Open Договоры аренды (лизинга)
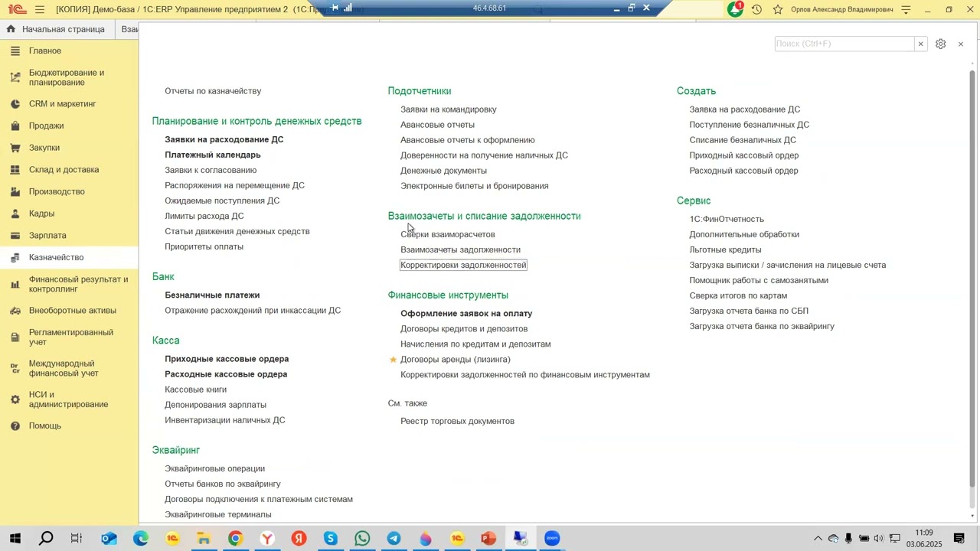 (456, 359)
